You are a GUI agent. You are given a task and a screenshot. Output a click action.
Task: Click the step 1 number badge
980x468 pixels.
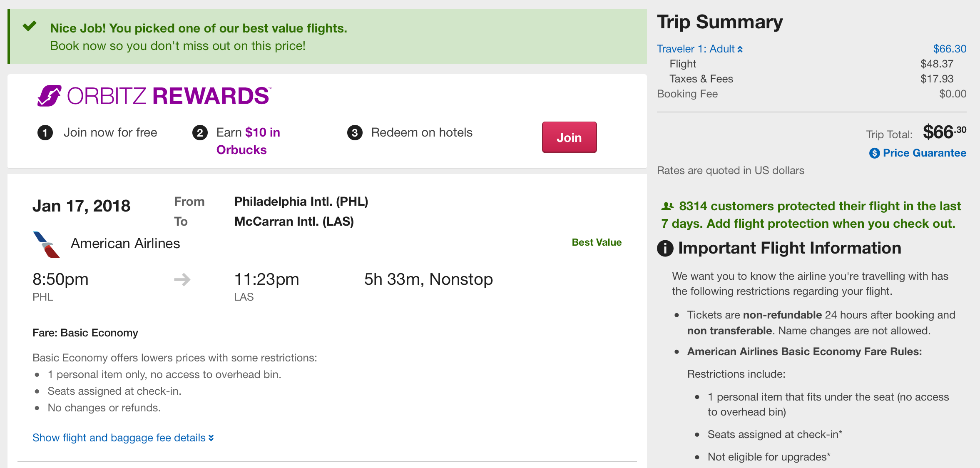click(x=45, y=133)
